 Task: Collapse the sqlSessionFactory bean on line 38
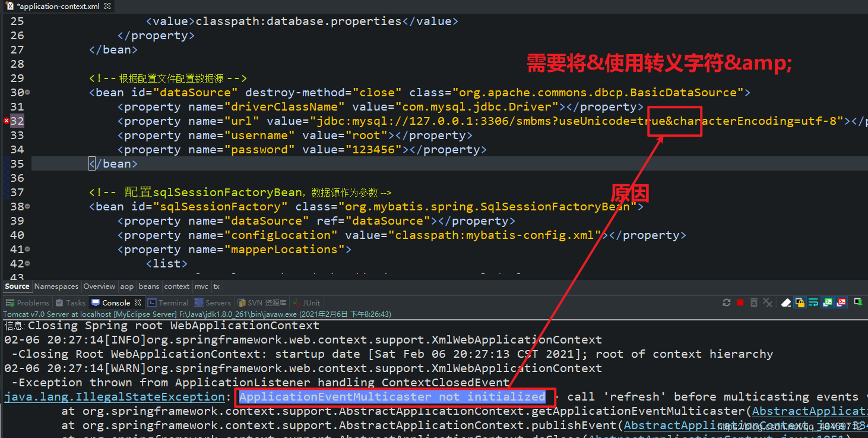[26, 206]
